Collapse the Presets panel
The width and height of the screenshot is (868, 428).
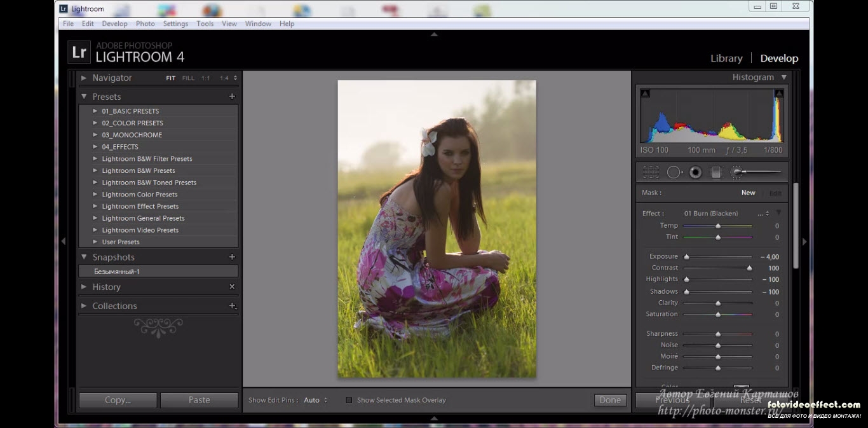(84, 97)
